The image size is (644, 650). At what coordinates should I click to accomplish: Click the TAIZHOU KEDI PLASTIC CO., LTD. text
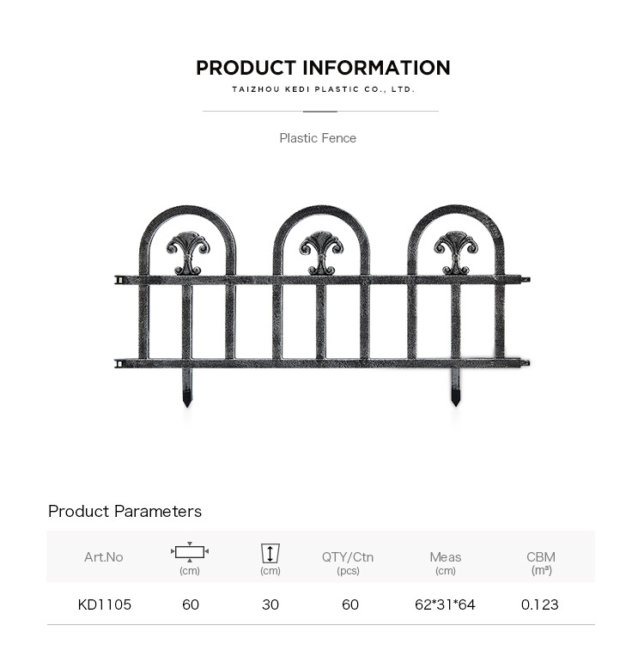pyautogui.click(x=323, y=89)
